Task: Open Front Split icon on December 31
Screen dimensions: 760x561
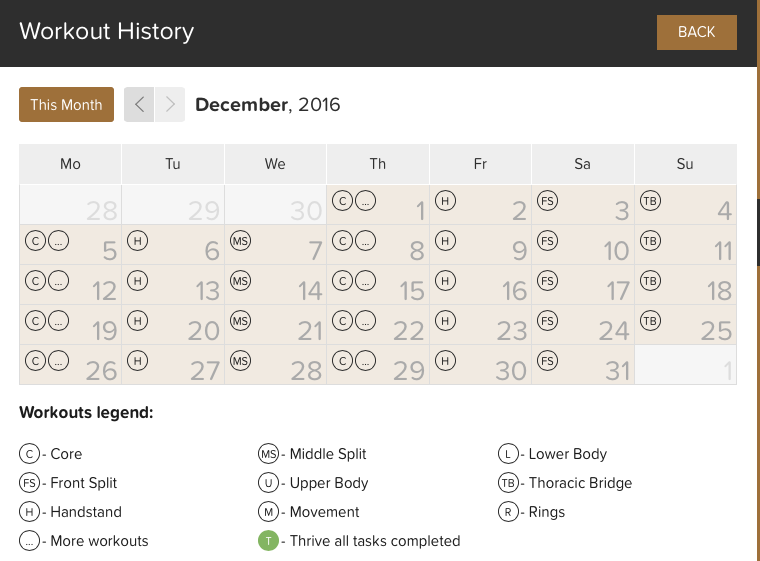Action: (547, 361)
